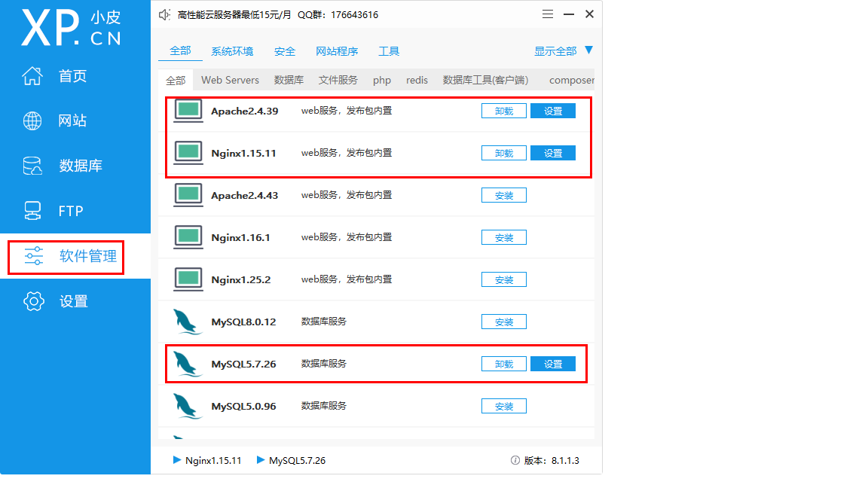Click the MySQL8.0.12 name text
Screen dimensions: 868x488
click(243, 322)
